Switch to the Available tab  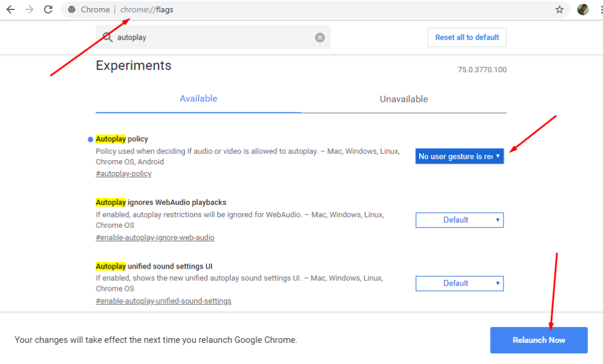pyautogui.click(x=198, y=99)
